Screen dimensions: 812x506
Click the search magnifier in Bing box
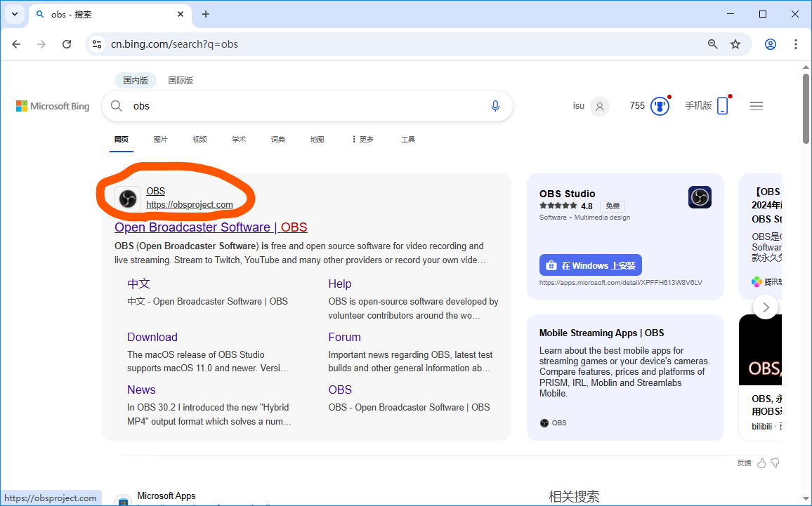tap(117, 106)
